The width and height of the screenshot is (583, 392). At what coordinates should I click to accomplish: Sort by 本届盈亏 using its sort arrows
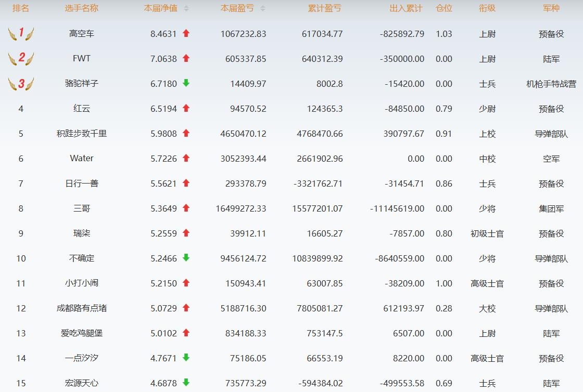(x=262, y=9)
